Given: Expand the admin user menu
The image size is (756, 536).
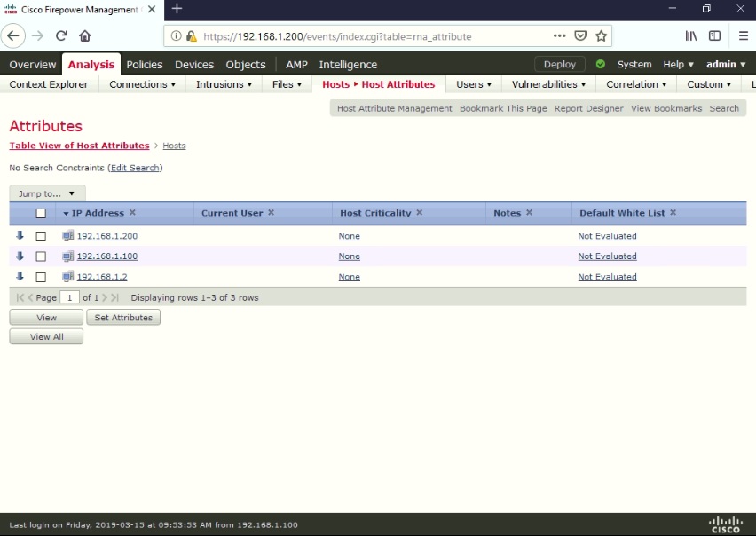Looking at the screenshot, I should coord(726,64).
